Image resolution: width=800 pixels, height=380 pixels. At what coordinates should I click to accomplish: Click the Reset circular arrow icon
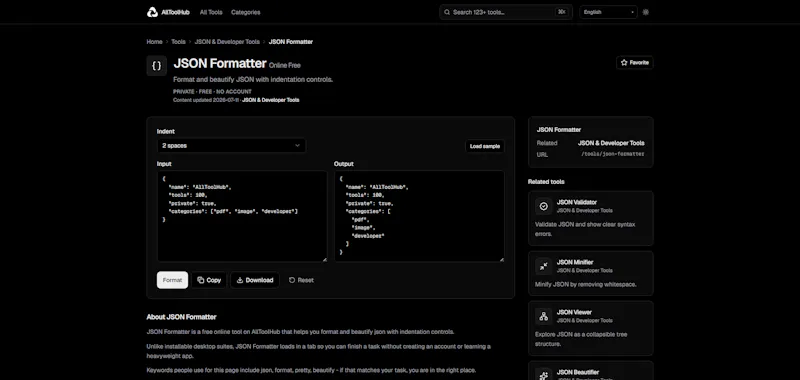coord(292,280)
